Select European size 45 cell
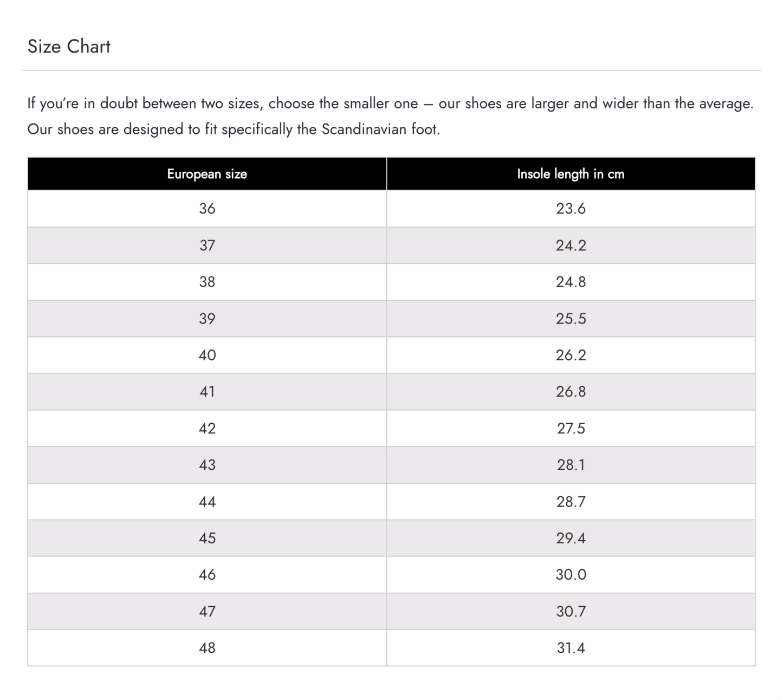 207,538
